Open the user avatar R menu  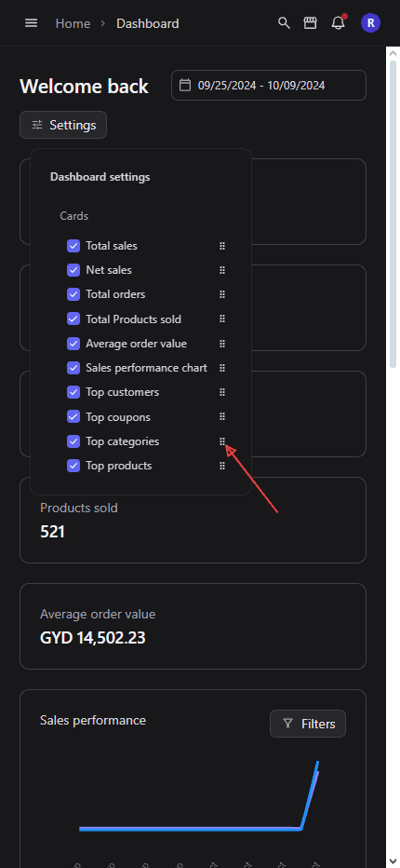pyautogui.click(x=370, y=23)
